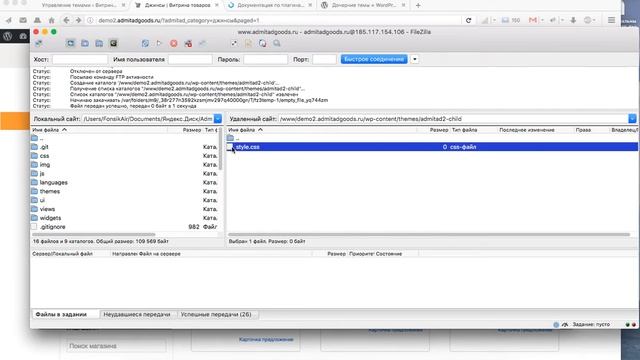Viewport: 640px width, 360px height.
Task: Sort remote list by Права column
Action: click(x=591, y=130)
